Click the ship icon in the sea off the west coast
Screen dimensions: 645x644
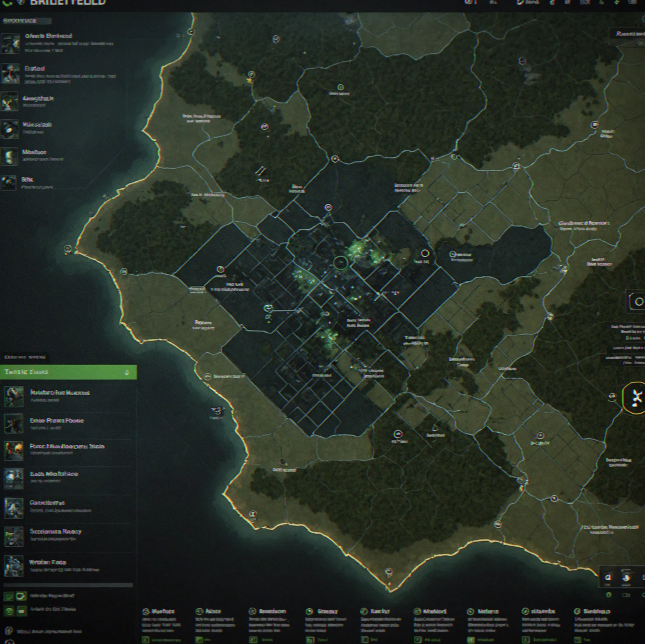click(x=218, y=411)
